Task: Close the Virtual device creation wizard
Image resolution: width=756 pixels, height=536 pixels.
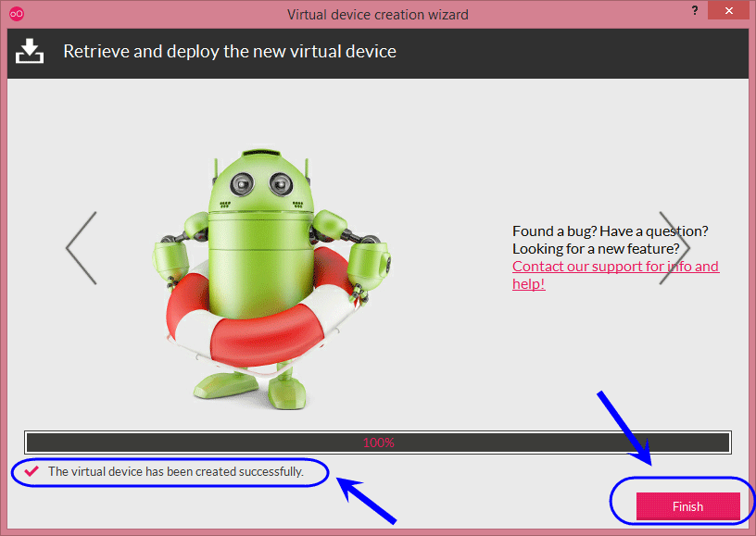Action: [728, 10]
